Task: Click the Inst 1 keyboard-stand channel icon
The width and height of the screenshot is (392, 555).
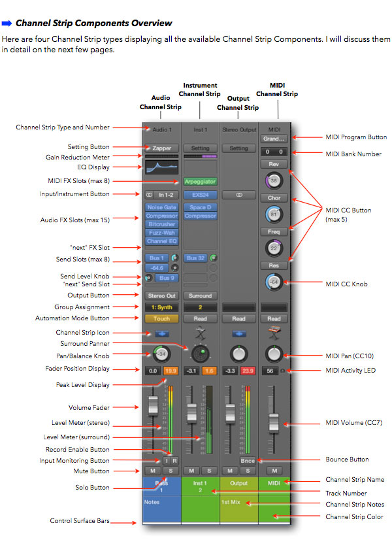Action: tap(200, 333)
